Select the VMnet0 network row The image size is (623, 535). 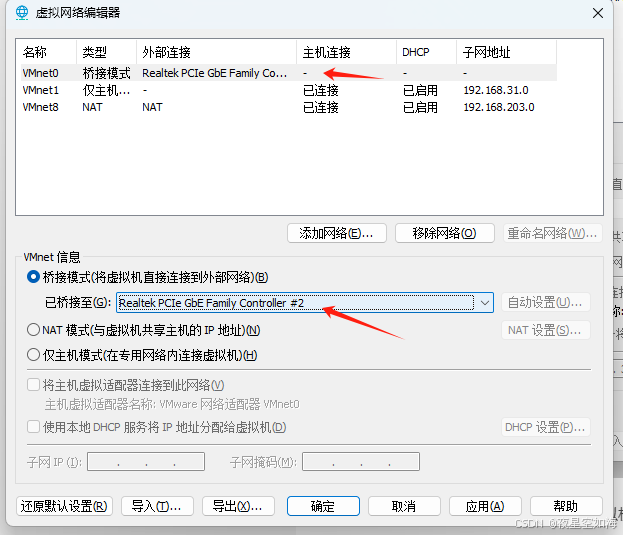coord(288,73)
